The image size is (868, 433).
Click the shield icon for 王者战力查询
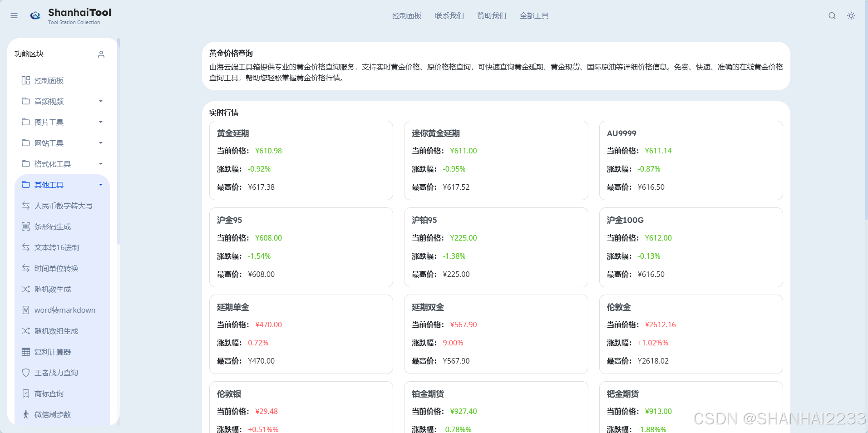pyautogui.click(x=26, y=373)
